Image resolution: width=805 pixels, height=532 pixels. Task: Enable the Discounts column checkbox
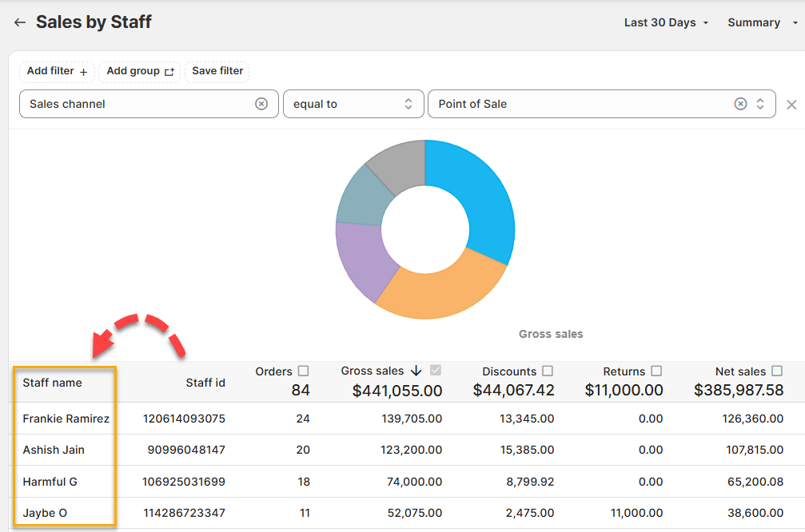click(x=548, y=371)
